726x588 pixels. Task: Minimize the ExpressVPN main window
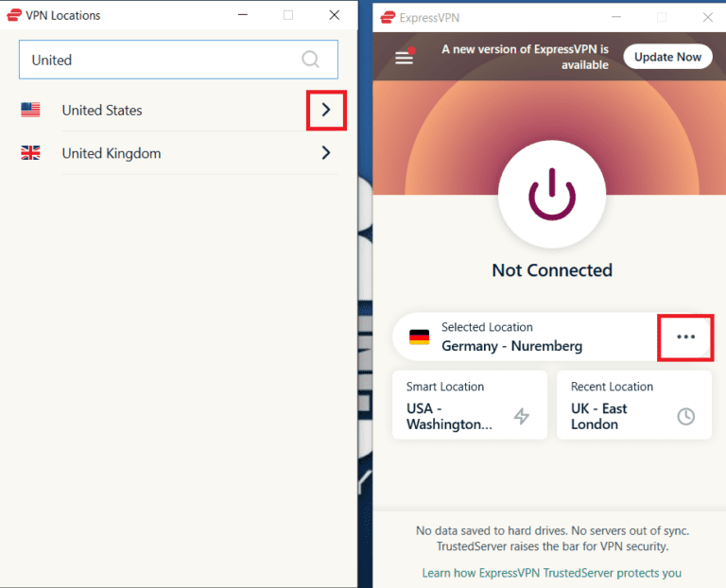(x=615, y=17)
